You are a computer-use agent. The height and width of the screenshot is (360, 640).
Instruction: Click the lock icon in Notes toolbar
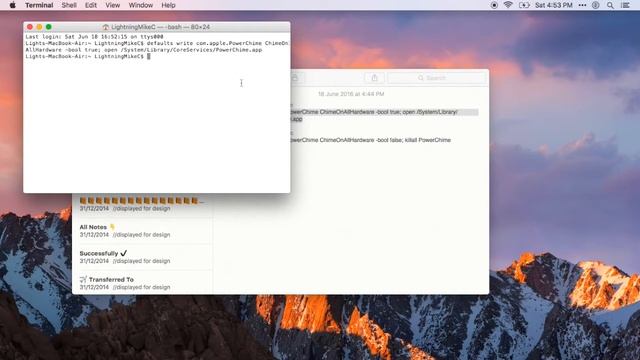(296, 78)
